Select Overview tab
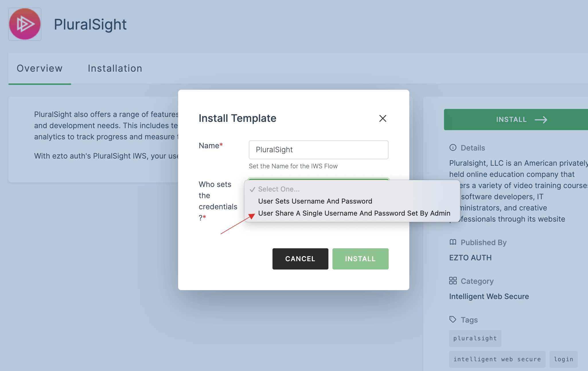Screen dimensions: 588x371 pyautogui.click(x=39, y=68)
